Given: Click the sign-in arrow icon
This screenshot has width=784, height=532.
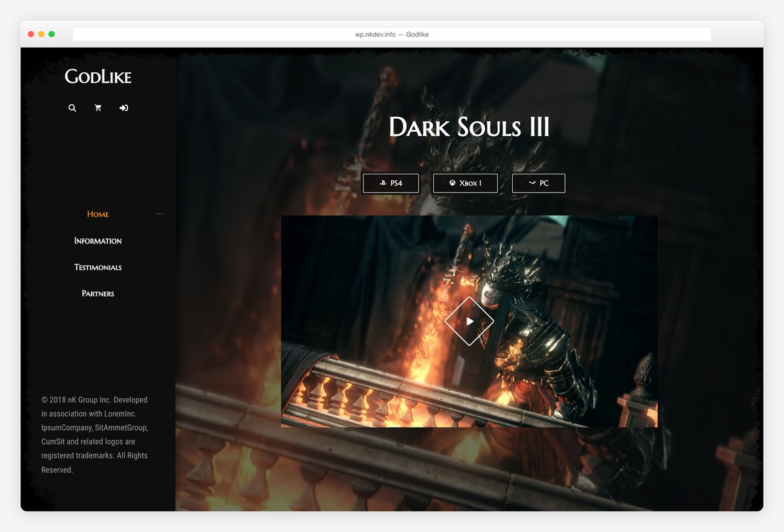Looking at the screenshot, I should (x=123, y=108).
